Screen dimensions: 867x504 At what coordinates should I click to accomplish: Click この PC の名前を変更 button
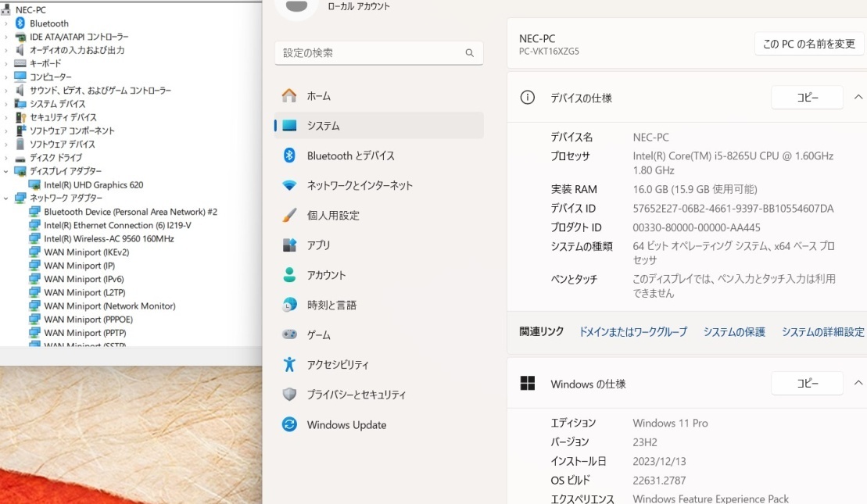click(809, 44)
